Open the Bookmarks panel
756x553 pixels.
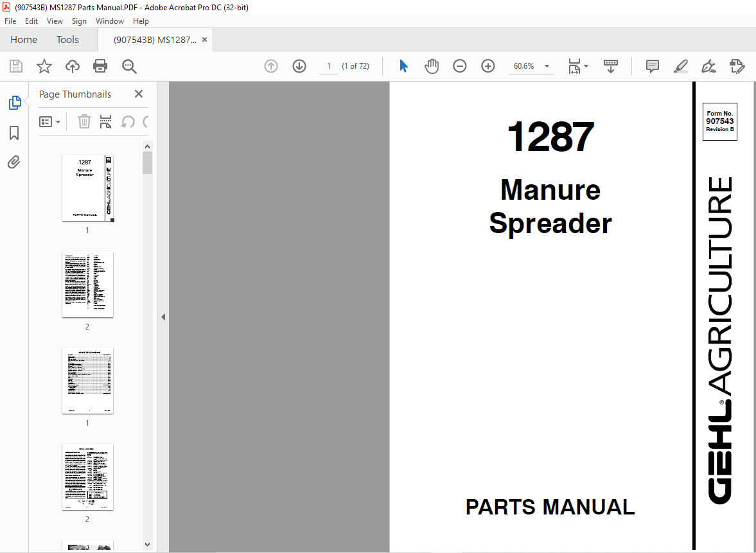[x=14, y=132]
